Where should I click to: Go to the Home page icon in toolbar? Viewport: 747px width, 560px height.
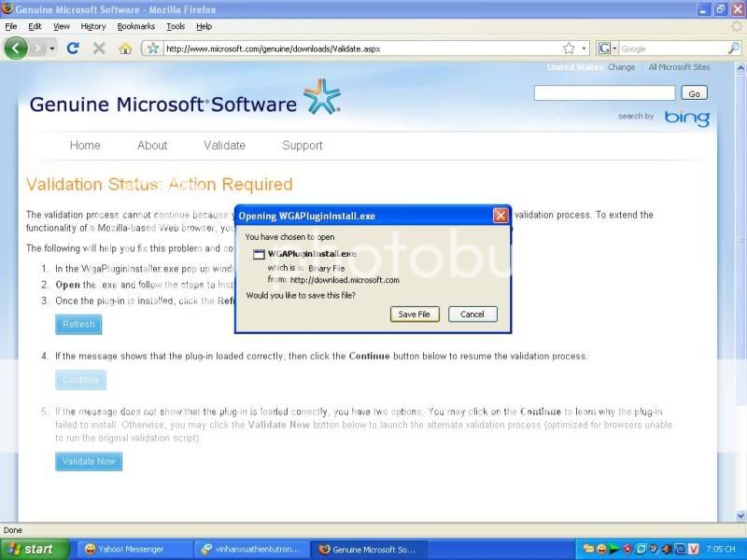[x=125, y=49]
